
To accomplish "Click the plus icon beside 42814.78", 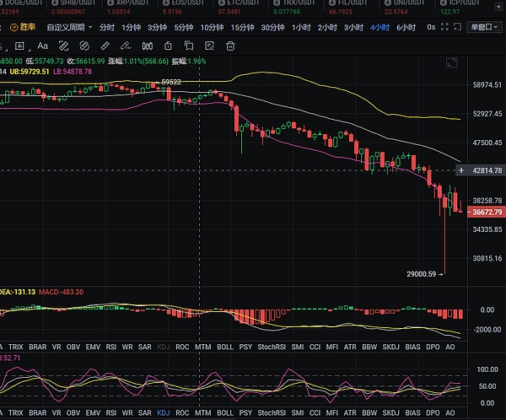I will point(461,170).
